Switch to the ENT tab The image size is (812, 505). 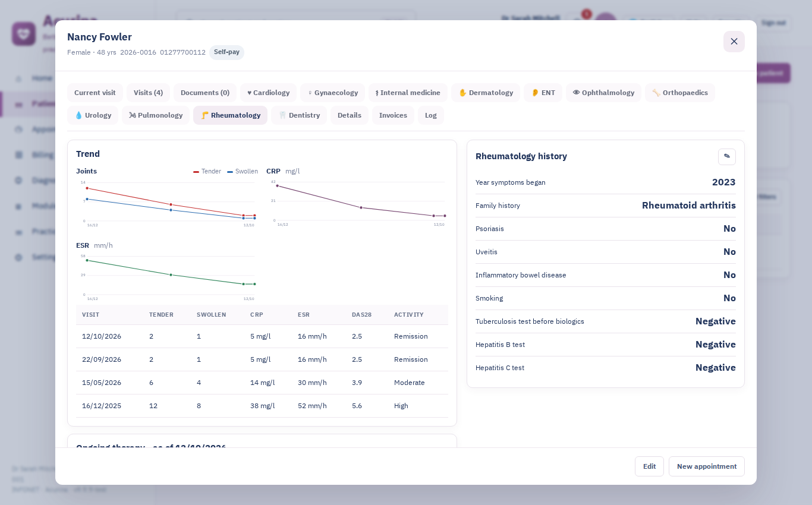[x=543, y=93]
